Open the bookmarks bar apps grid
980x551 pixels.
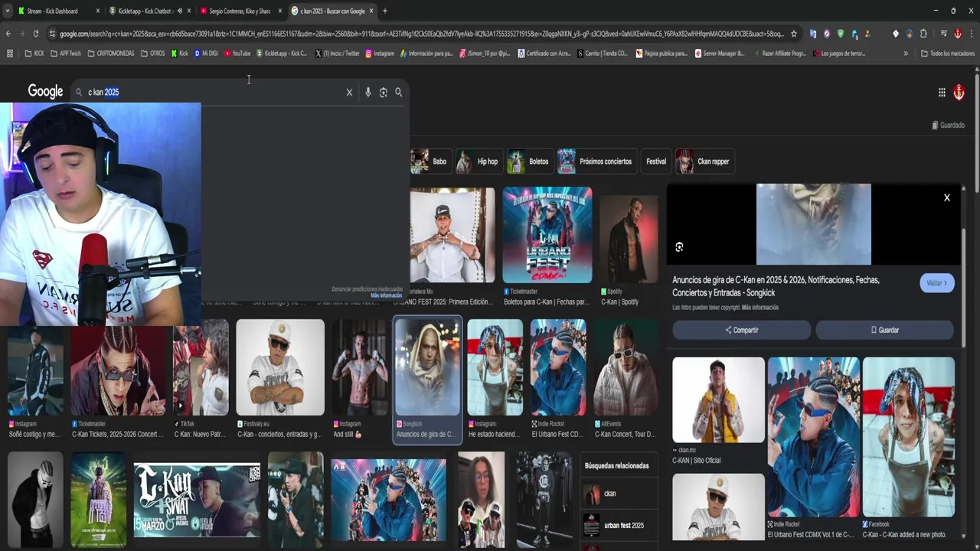(x=10, y=54)
